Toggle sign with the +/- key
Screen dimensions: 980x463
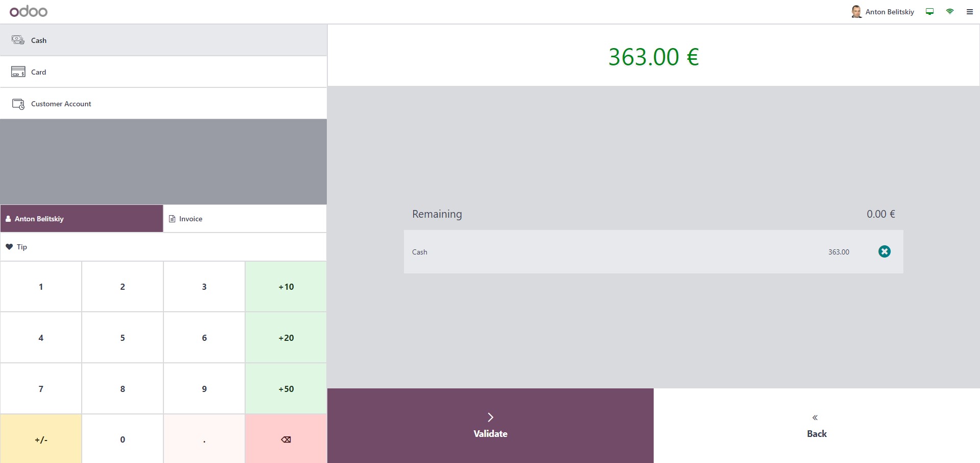click(41, 439)
